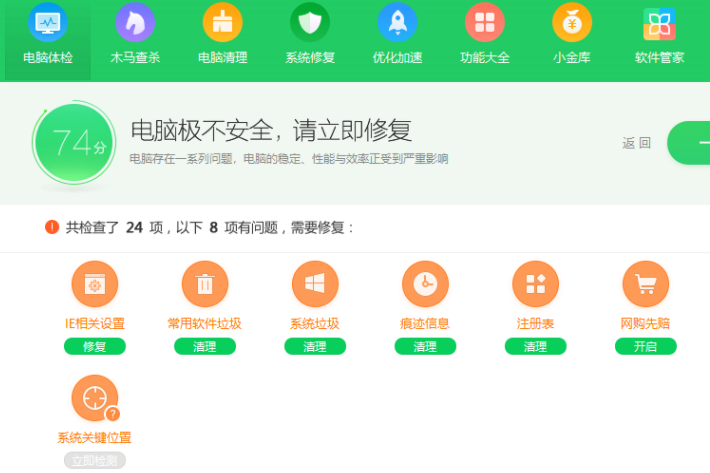This screenshot has height=473, width=710.
Task: Click the IE相关设置 label
Action: (95, 323)
